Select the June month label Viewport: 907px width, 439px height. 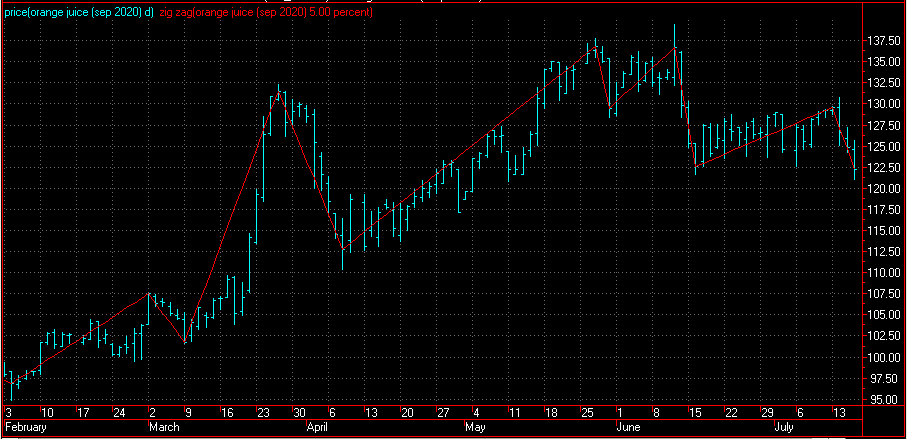coord(629,427)
